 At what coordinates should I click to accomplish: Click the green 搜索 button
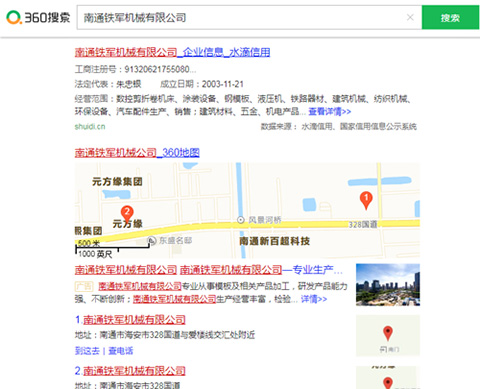click(x=450, y=17)
